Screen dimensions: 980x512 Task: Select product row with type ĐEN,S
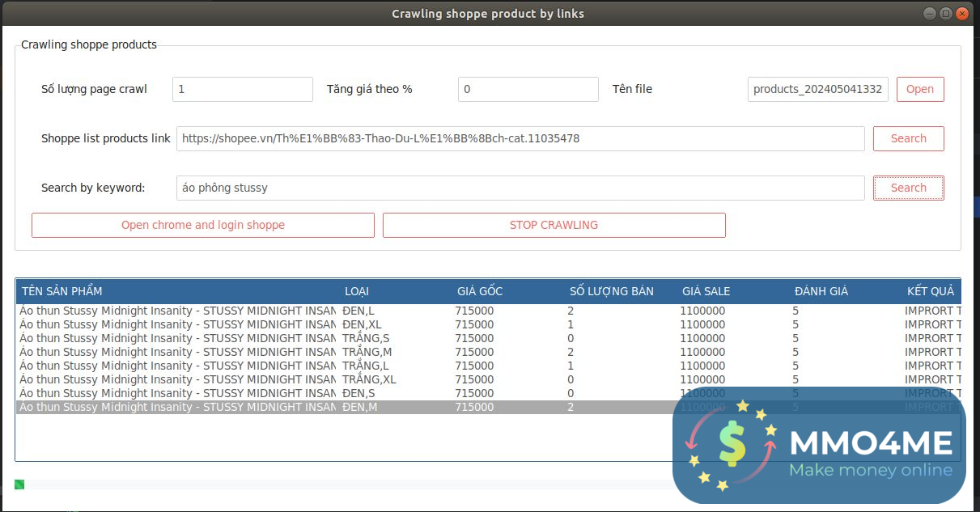tap(489, 393)
